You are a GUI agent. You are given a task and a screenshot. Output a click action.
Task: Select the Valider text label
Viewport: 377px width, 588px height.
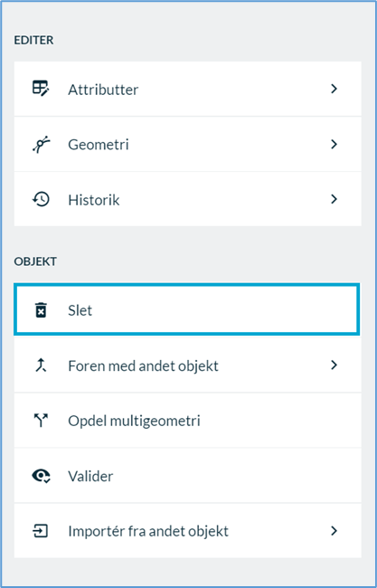point(90,476)
